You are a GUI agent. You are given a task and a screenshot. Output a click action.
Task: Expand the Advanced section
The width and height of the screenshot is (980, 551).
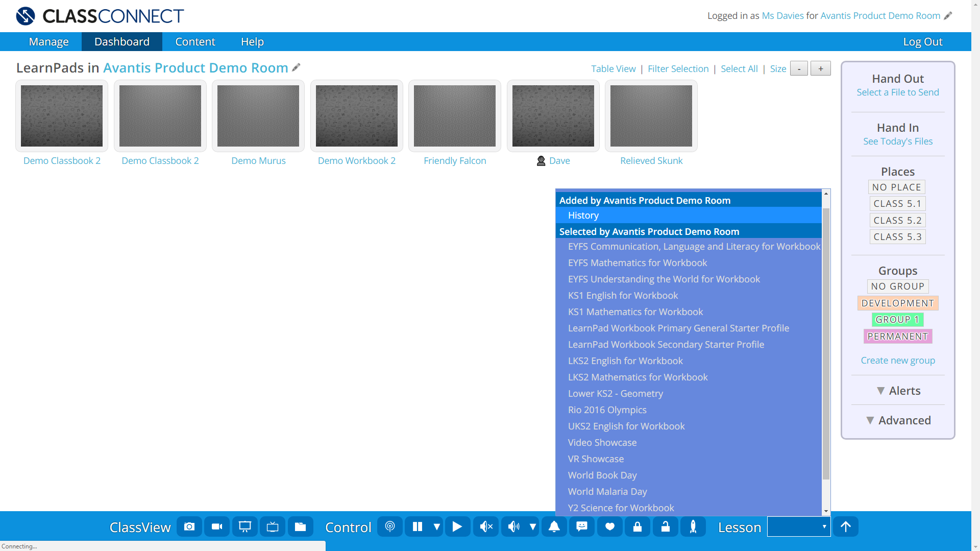[x=898, y=420]
